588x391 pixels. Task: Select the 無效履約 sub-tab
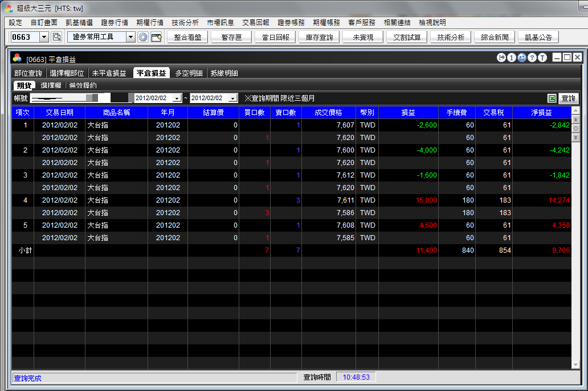pyautogui.click(x=83, y=85)
